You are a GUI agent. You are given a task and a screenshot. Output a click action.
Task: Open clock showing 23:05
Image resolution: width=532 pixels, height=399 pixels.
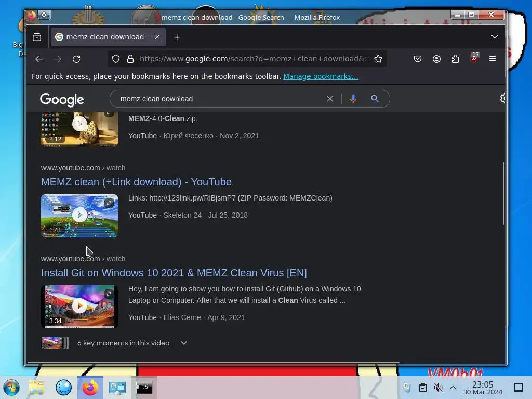[483, 388]
